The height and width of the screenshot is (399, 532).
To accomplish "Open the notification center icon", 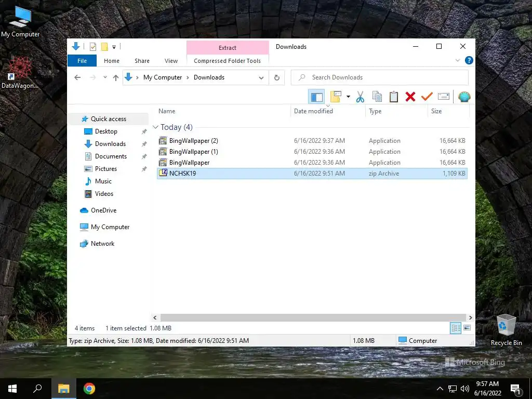I will [515, 389].
